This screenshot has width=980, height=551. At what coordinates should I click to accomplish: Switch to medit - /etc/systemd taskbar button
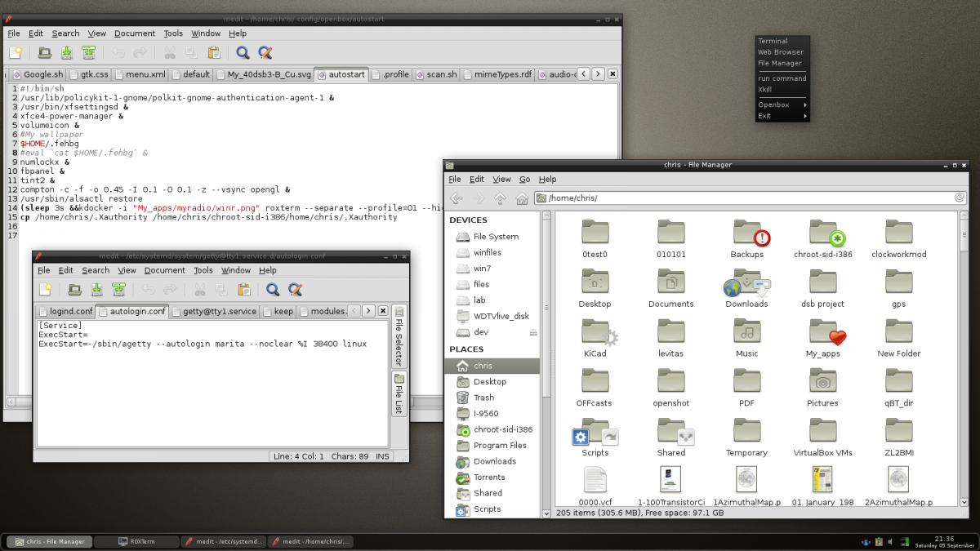click(x=224, y=541)
